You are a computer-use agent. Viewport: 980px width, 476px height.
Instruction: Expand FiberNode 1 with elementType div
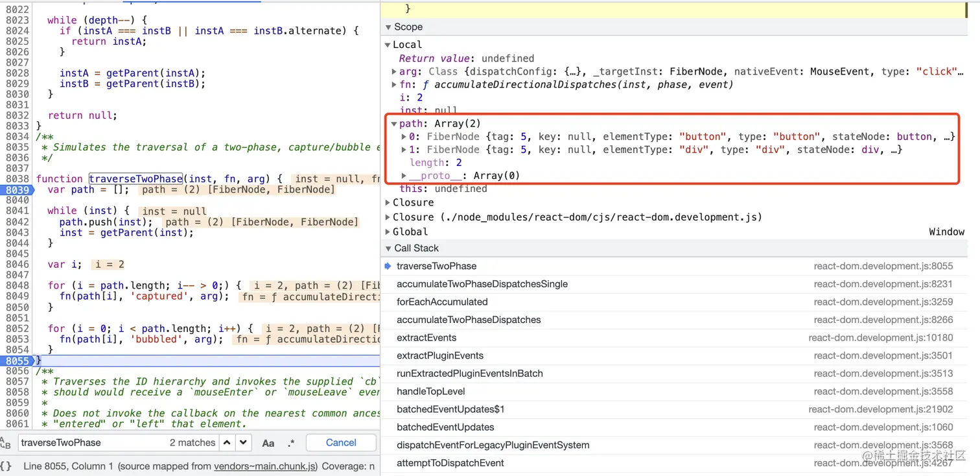404,149
